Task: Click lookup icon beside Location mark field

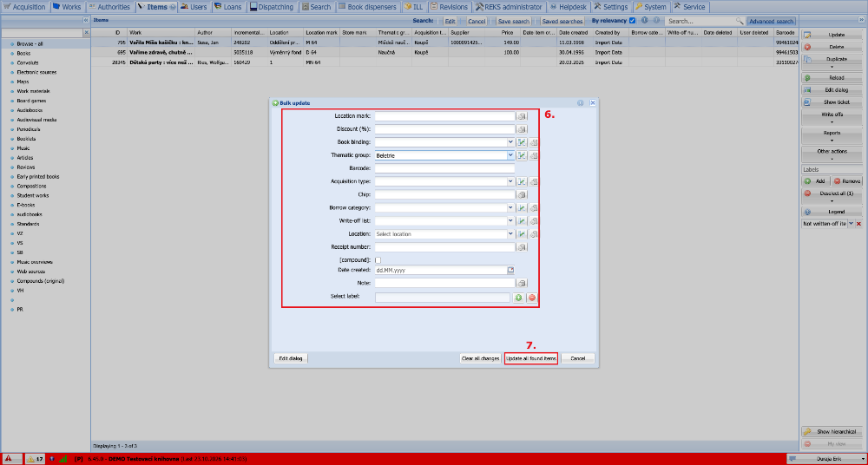Action: click(x=522, y=116)
